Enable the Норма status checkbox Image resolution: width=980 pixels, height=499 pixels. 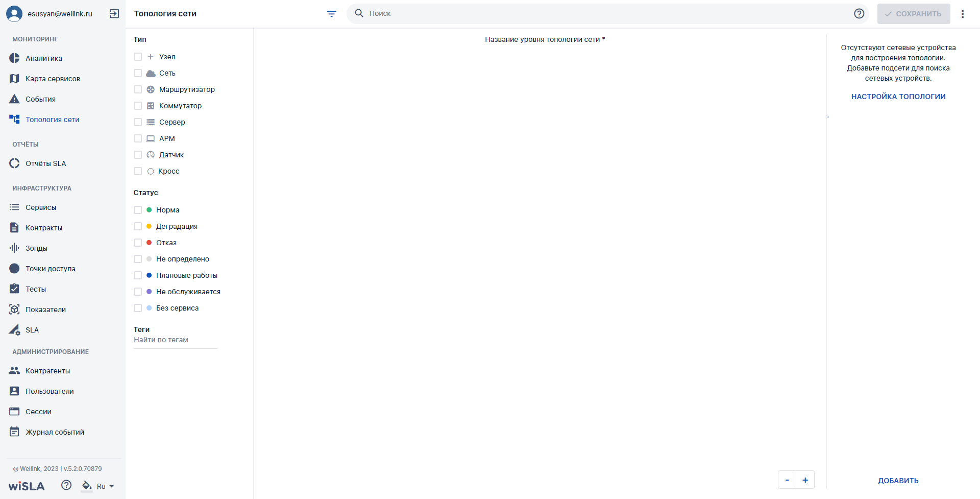pyautogui.click(x=138, y=210)
